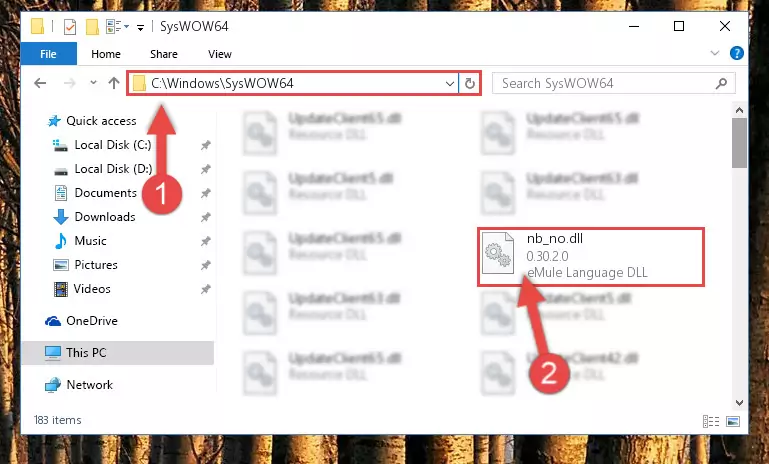This screenshot has height=464, width=769.
Task: Switch to the View ribbon tab
Action: (219, 54)
